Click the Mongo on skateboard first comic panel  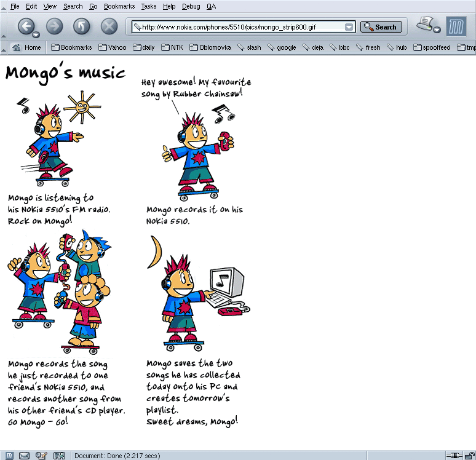[59, 138]
